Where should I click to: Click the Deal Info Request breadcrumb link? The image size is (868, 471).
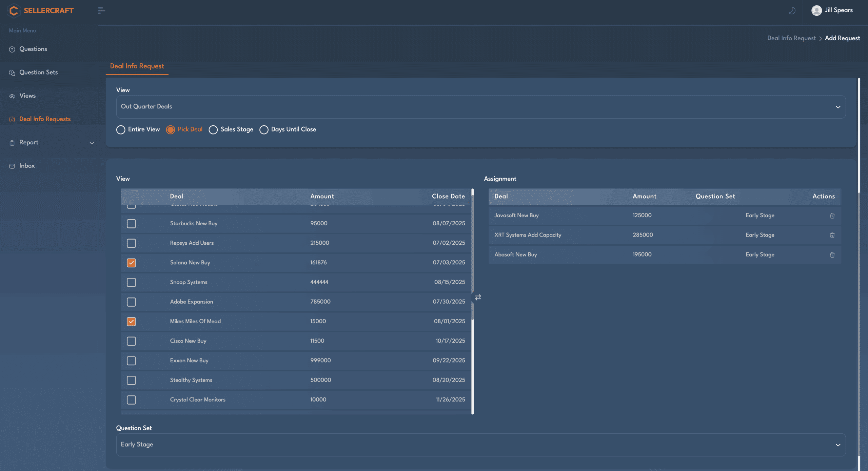click(791, 38)
